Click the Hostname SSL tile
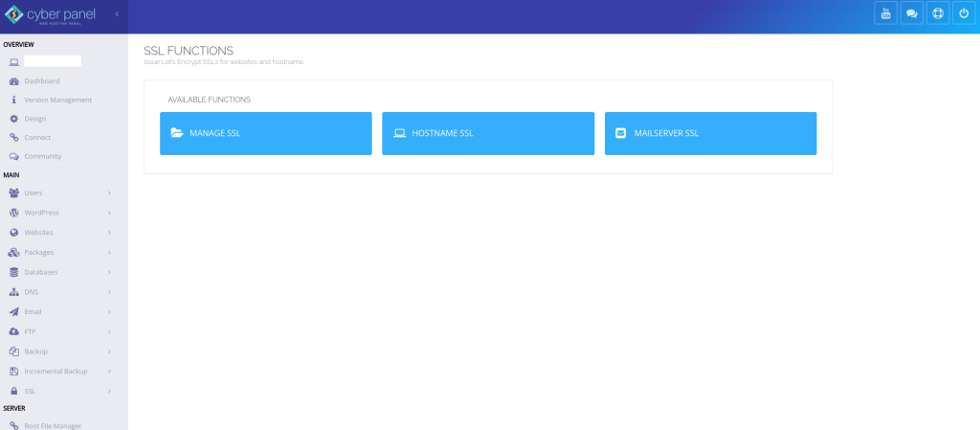The image size is (980, 430). click(x=487, y=133)
